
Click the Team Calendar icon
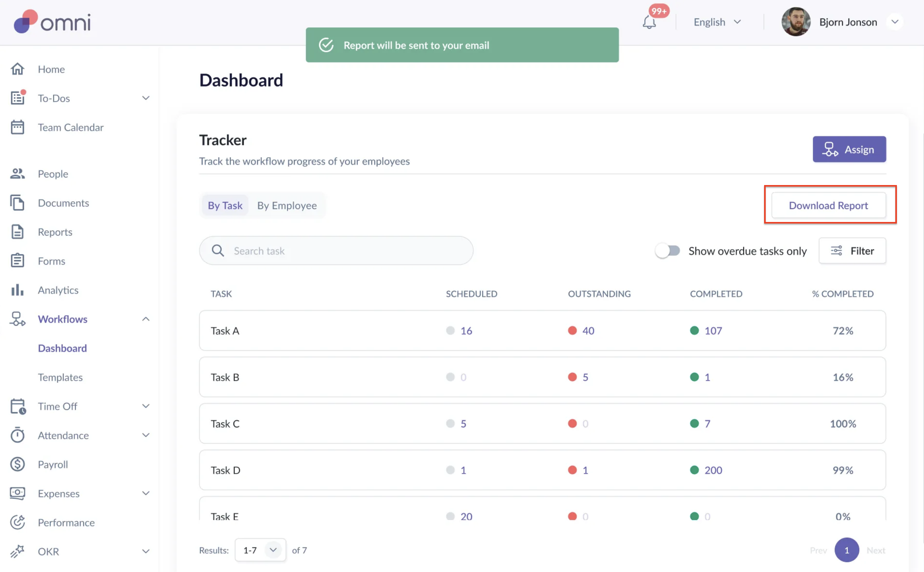[x=17, y=127]
